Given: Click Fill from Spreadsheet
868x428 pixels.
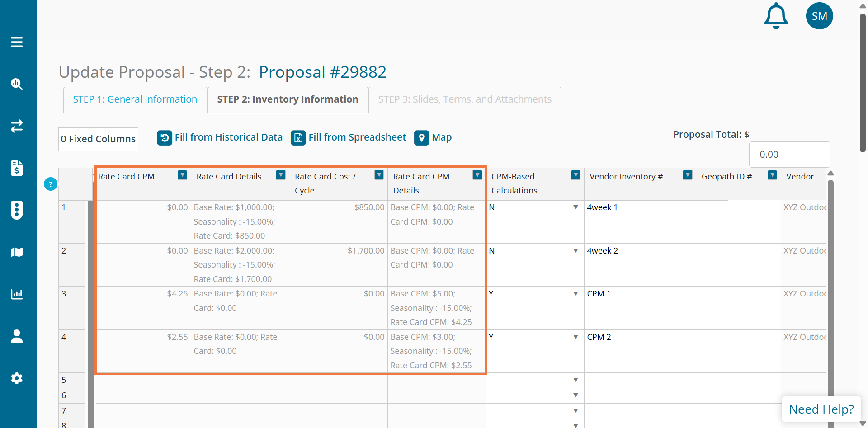Looking at the screenshot, I should [349, 137].
